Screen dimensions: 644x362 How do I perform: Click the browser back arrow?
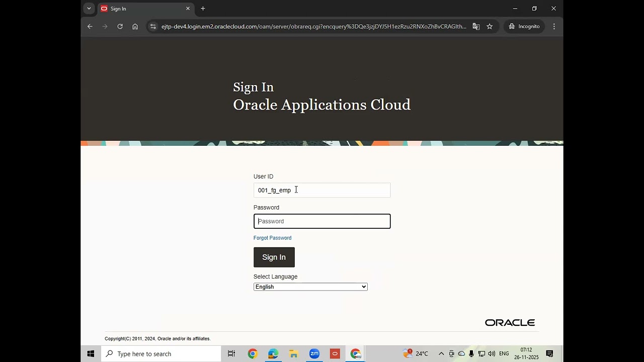point(90,26)
